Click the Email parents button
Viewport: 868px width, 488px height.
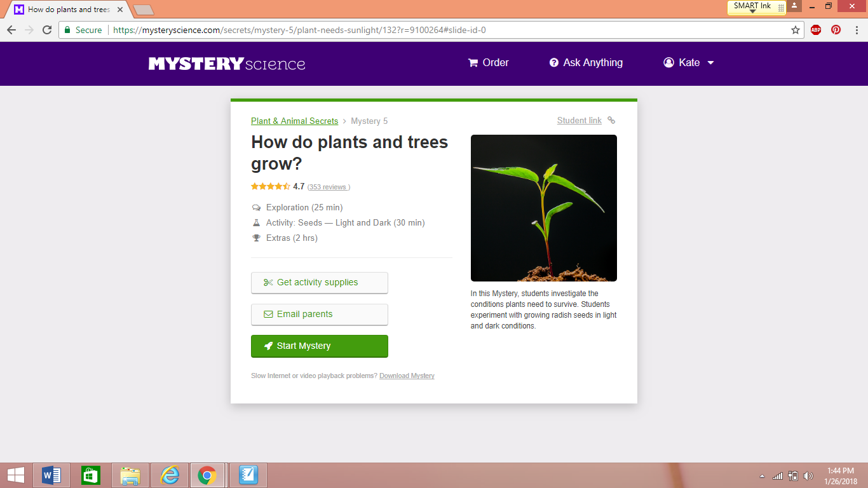click(x=320, y=315)
